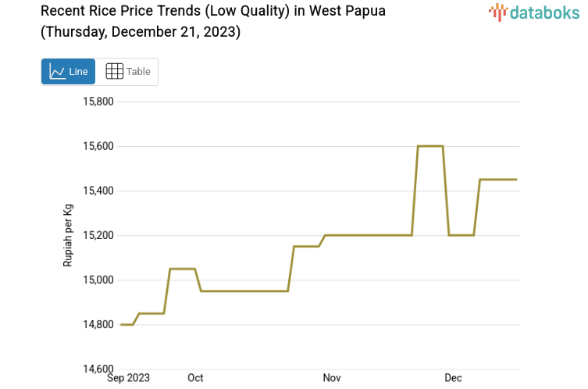
Task: Click the 15,200 y-axis tick label
Action: [x=98, y=235]
